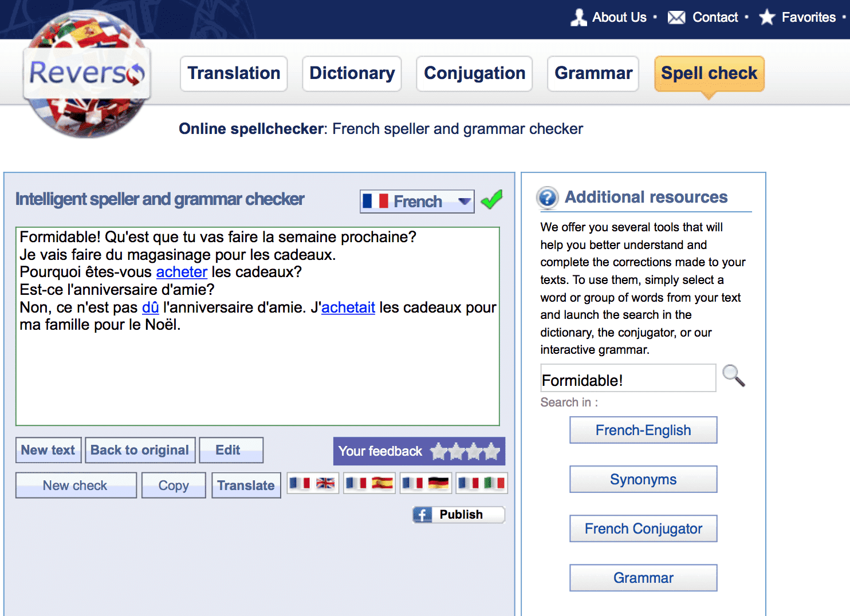
Task: Click the magnifying glass search icon
Action: 733,376
